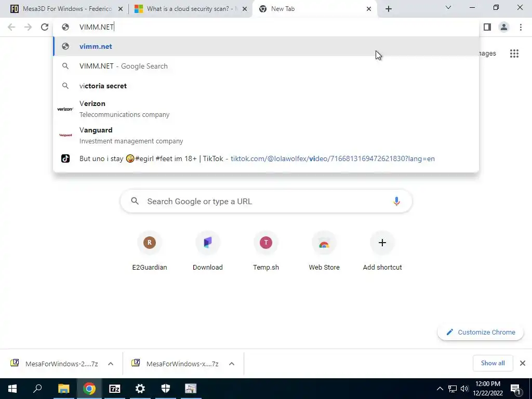
Task: Open the Web Store shortcut
Action: (324, 251)
